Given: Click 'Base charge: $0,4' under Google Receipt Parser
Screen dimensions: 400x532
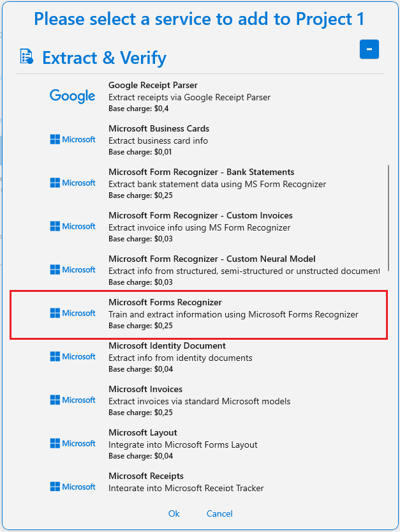Looking at the screenshot, I should click(x=138, y=109).
